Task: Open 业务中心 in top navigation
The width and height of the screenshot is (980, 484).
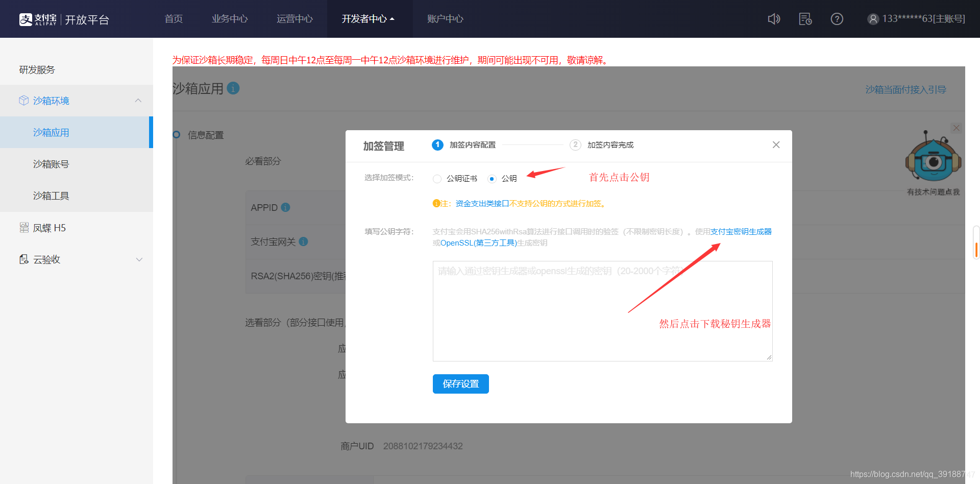Action: click(230, 19)
